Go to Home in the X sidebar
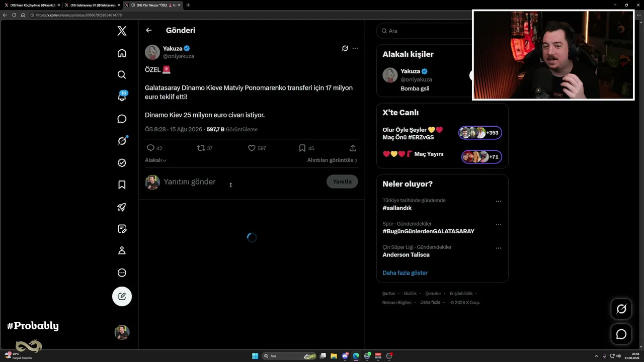 [122, 53]
